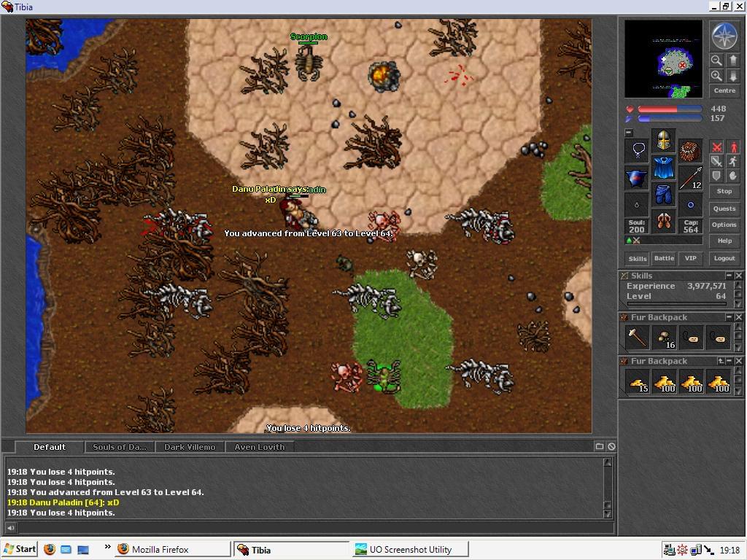The width and height of the screenshot is (747, 560).
Task: Open the Souls of Da... chat tab
Action: [x=120, y=447]
